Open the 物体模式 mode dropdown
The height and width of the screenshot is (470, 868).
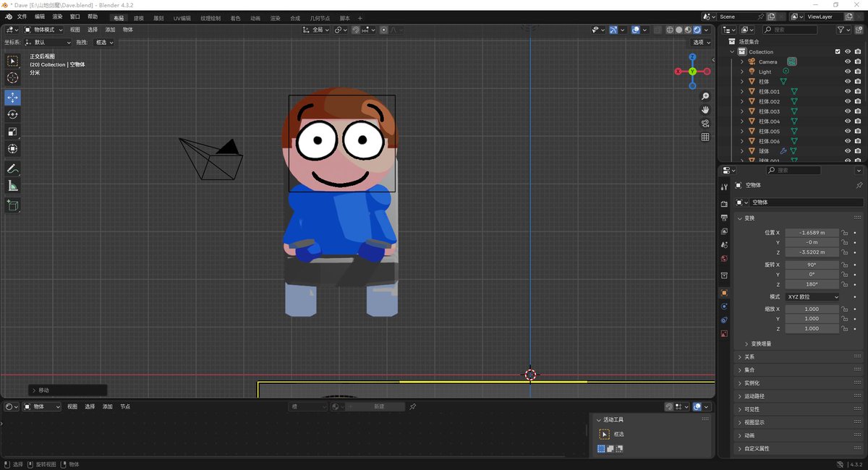[43, 30]
